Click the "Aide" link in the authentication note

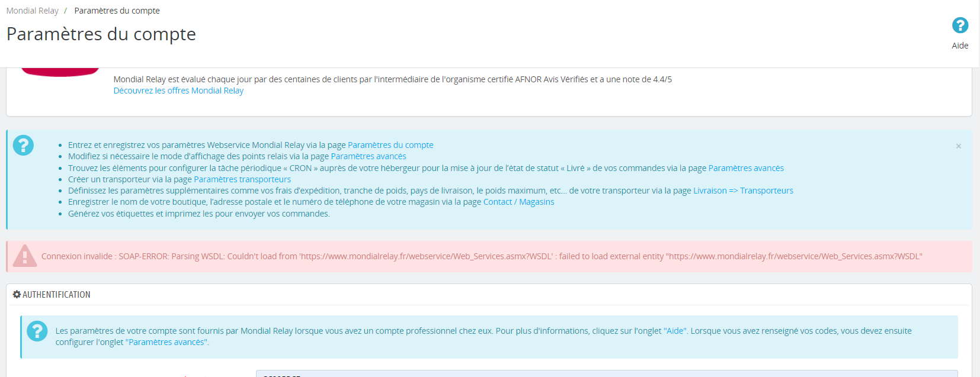[x=675, y=331]
